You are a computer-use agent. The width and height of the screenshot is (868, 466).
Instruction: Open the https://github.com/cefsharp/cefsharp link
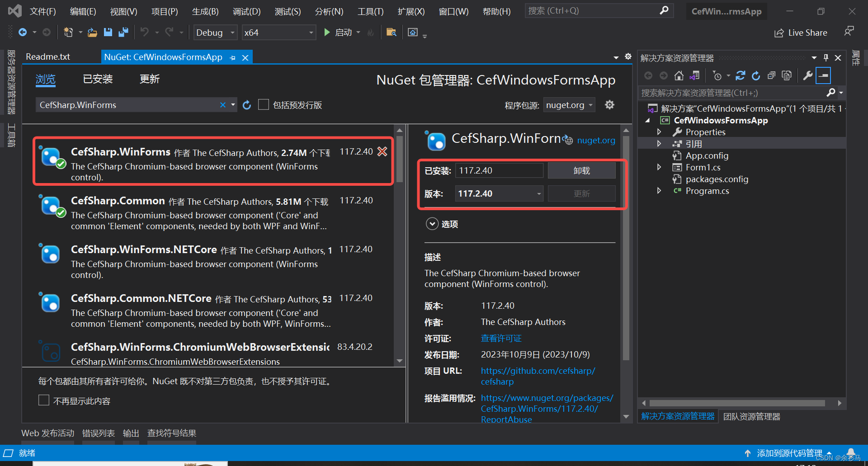[538, 371]
